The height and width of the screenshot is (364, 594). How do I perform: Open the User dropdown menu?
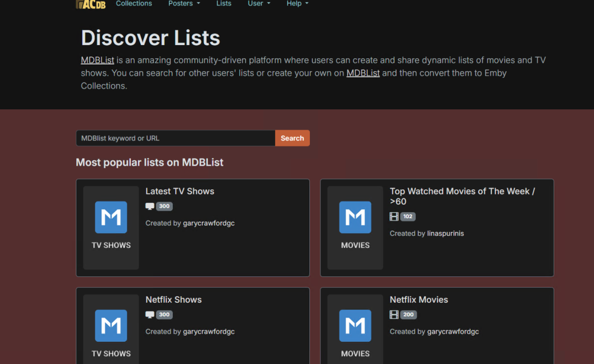pos(259,4)
